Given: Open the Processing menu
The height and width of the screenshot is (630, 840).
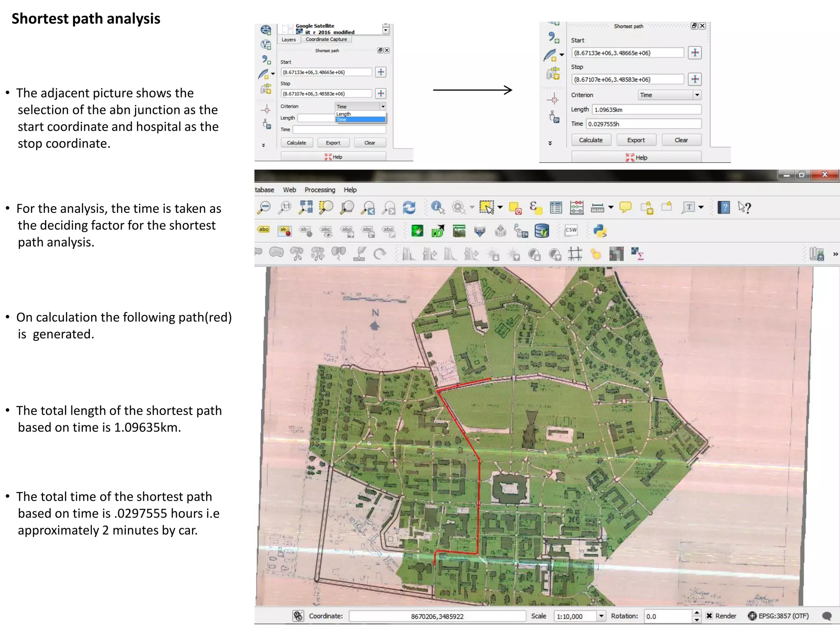Looking at the screenshot, I should pos(320,189).
